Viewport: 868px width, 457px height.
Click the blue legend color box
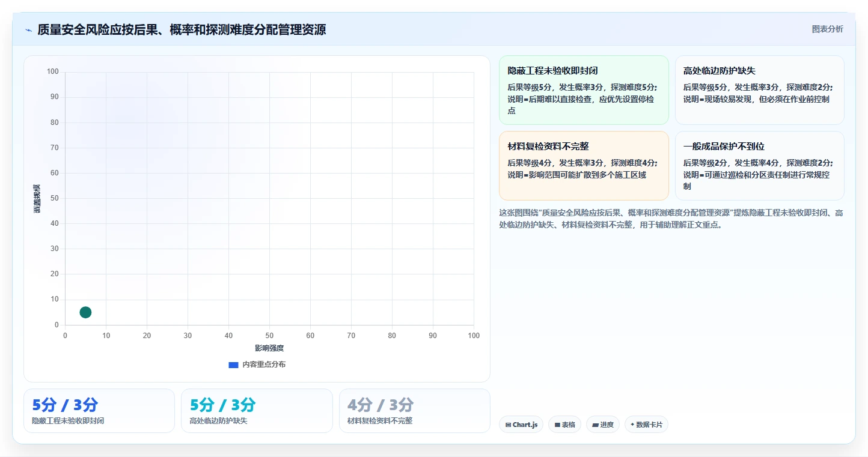click(233, 365)
